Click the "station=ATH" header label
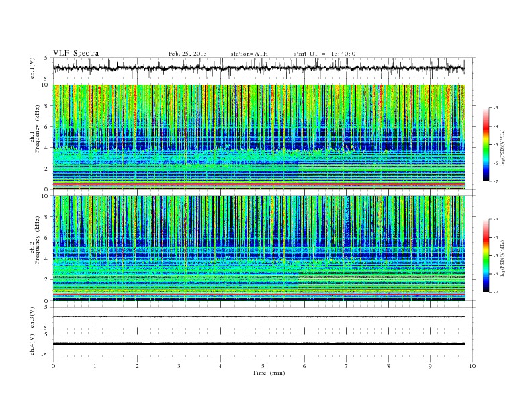Screen dimensions: 532x411 coord(249,54)
